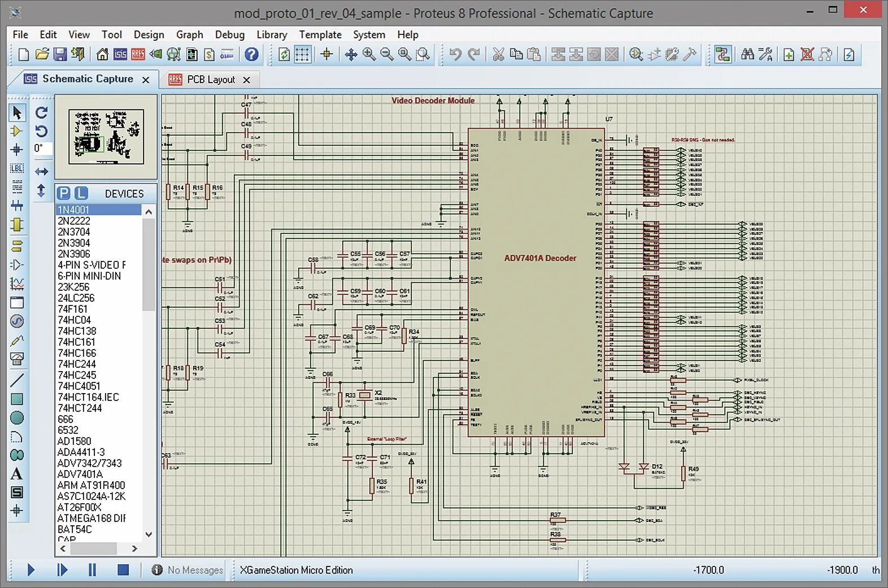
Task: Cut the selection with the scissors icon
Action: [498, 54]
